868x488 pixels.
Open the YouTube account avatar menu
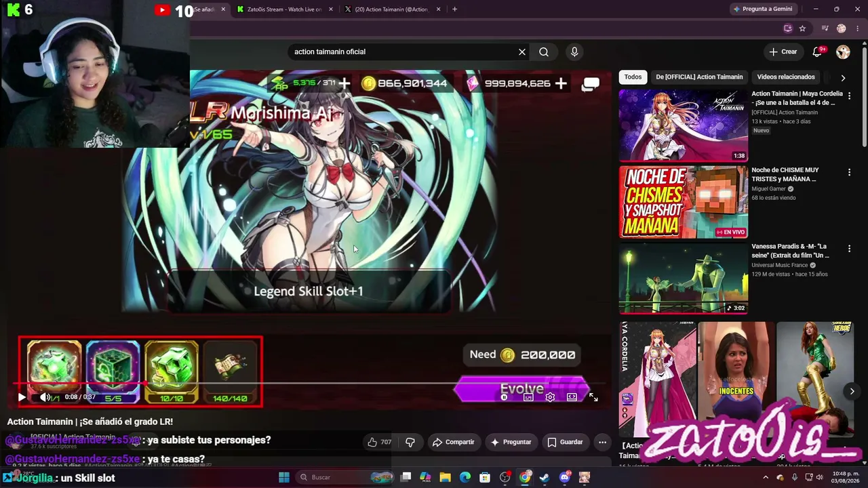pos(843,52)
